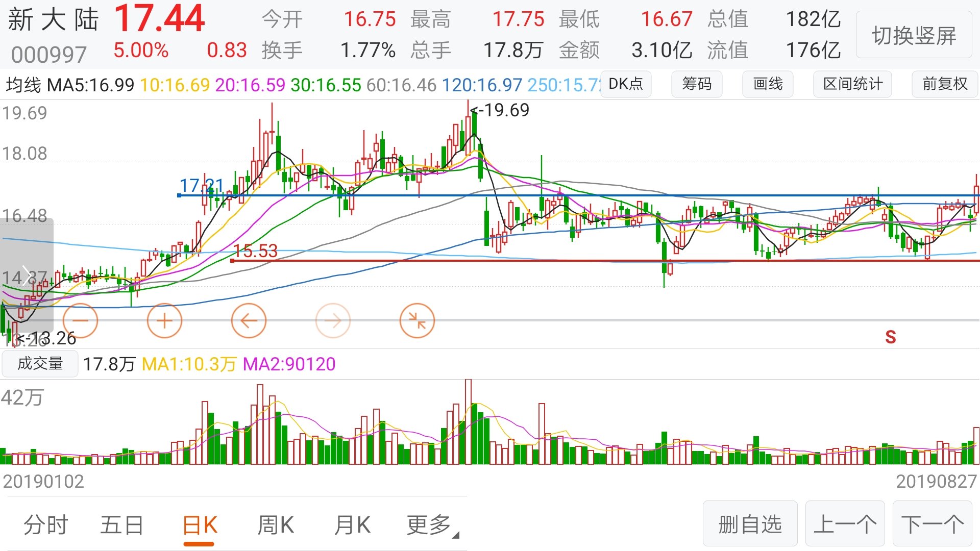The width and height of the screenshot is (980, 551).
Task: Open the 筹码 chip distribution
Action: (697, 84)
